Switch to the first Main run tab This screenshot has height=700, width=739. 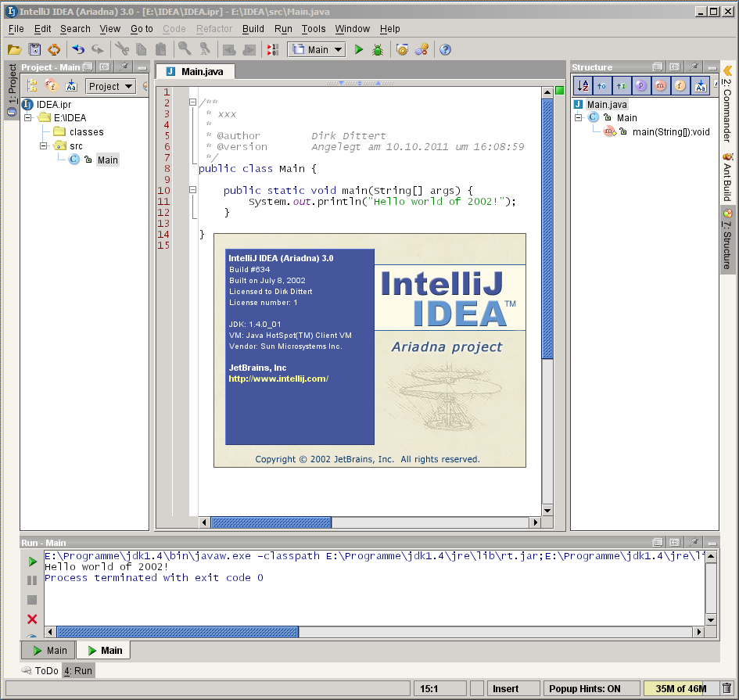(x=49, y=651)
